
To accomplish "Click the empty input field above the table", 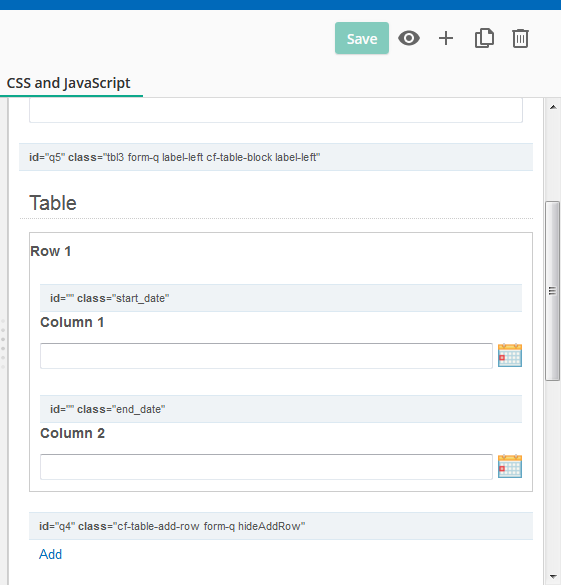I will tap(276, 110).
